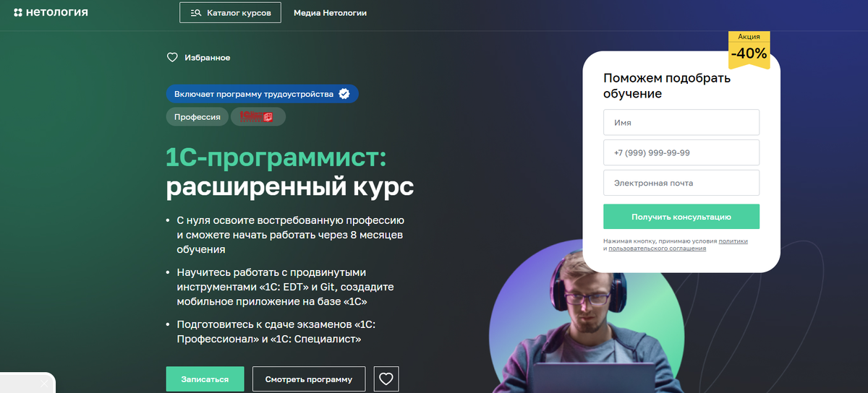Focus the Имя input field
The height and width of the screenshot is (393, 868).
(x=681, y=122)
